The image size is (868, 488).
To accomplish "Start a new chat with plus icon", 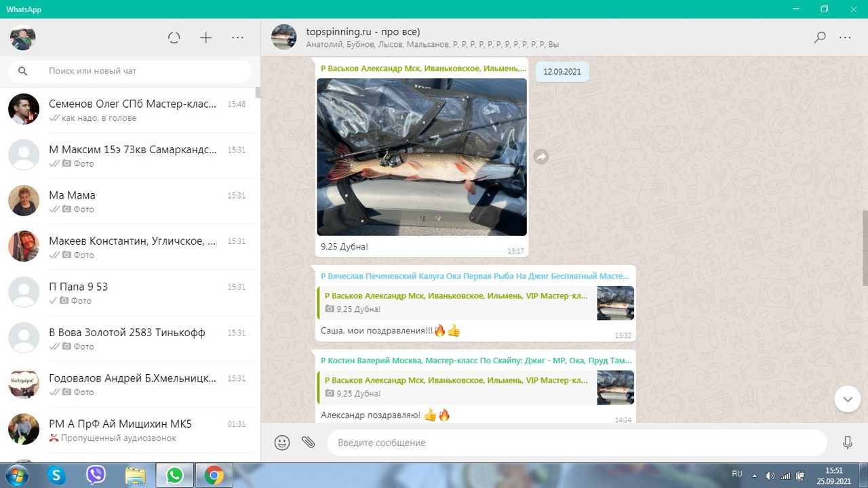I will click(x=206, y=38).
